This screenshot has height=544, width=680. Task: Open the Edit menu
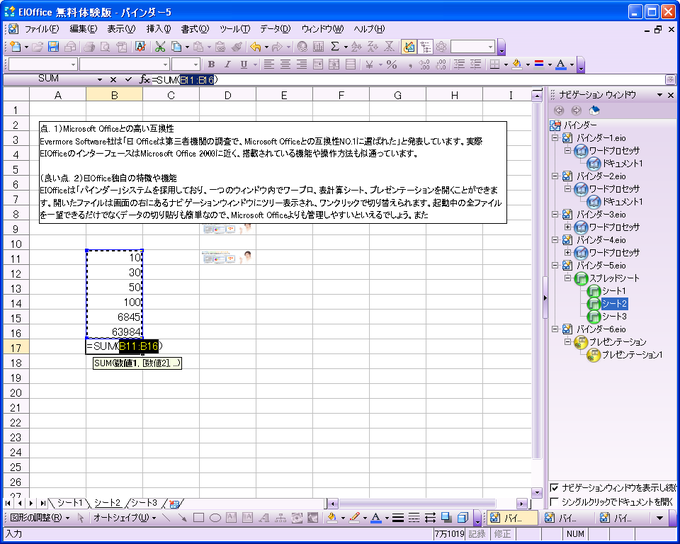83,29
